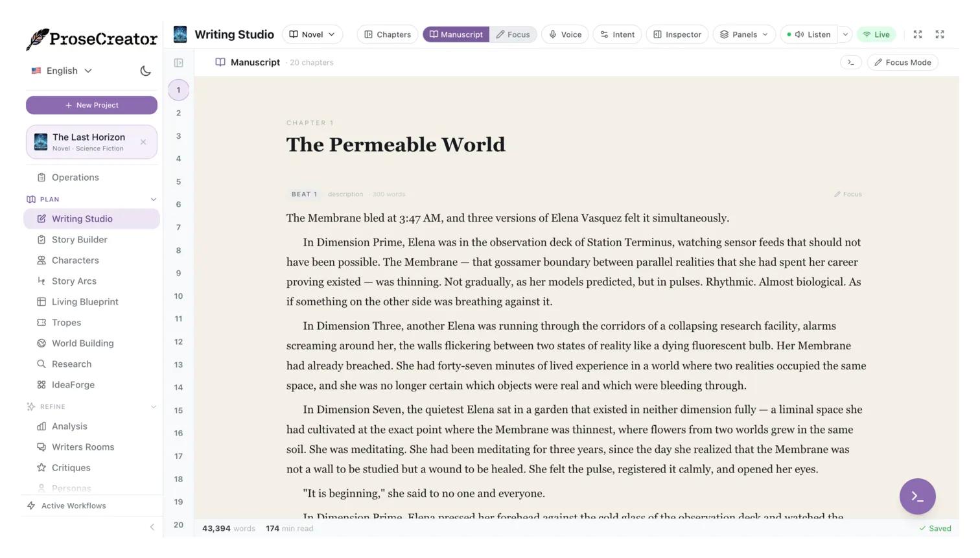Activate Listen for audio playback
980x558 pixels.
809,34
